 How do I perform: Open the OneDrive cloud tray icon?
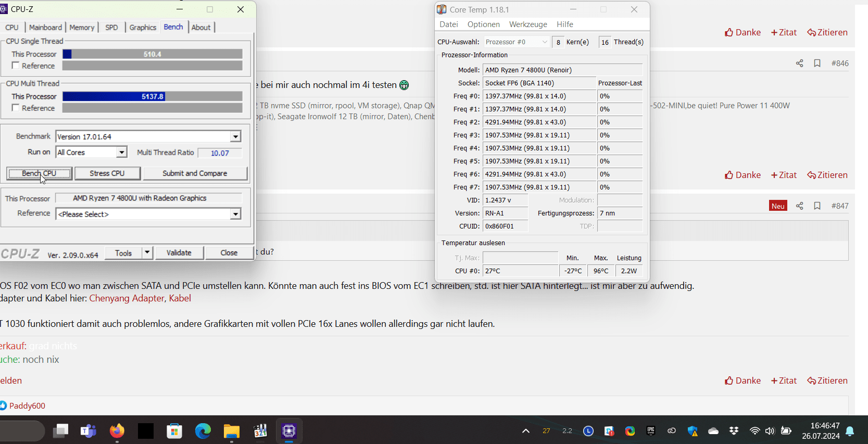click(x=713, y=431)
